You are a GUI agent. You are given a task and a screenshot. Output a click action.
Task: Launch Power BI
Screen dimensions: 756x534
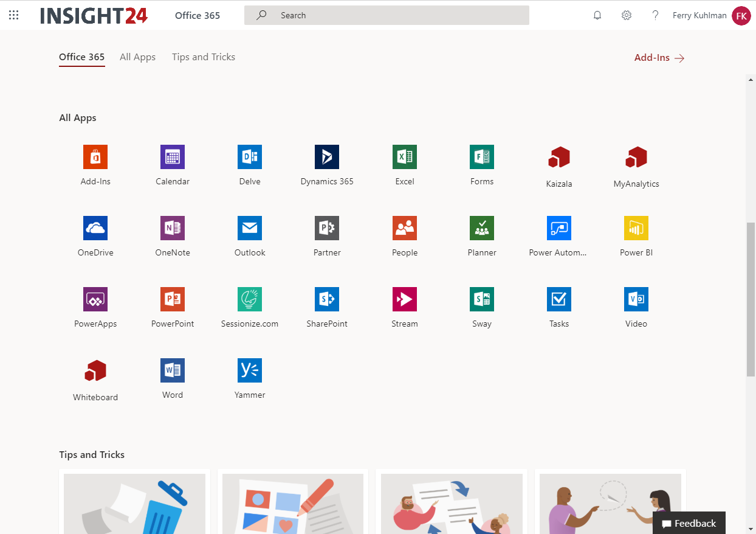coord(636,228)
